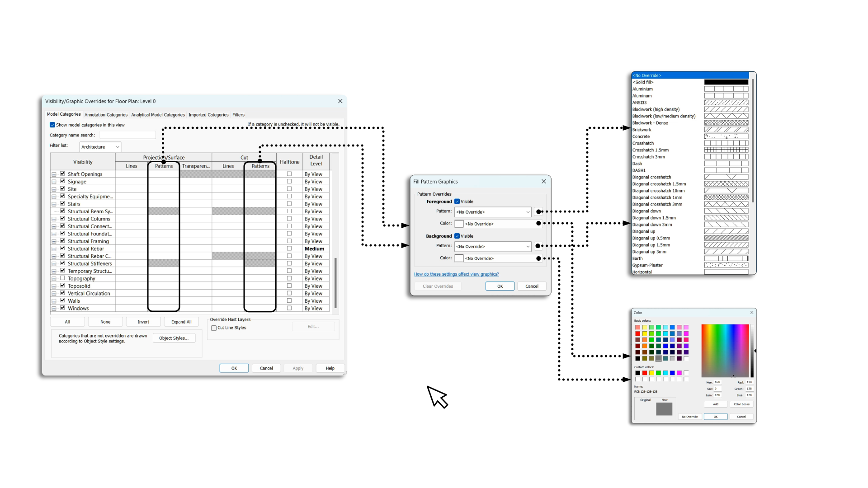Open the settings affect view graphics link
The image size is (868, 488).
pos(456,274)
